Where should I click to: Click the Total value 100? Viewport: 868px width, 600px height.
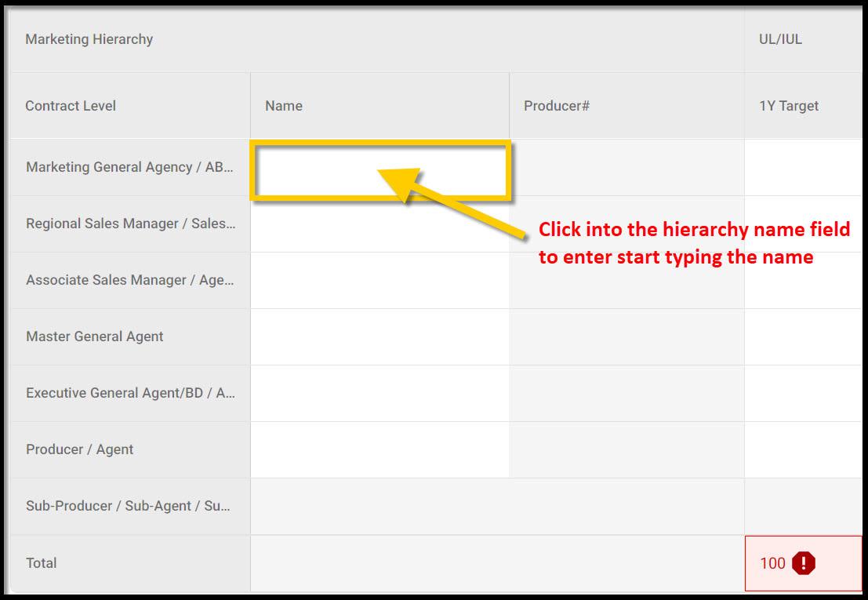coord(772,563)
